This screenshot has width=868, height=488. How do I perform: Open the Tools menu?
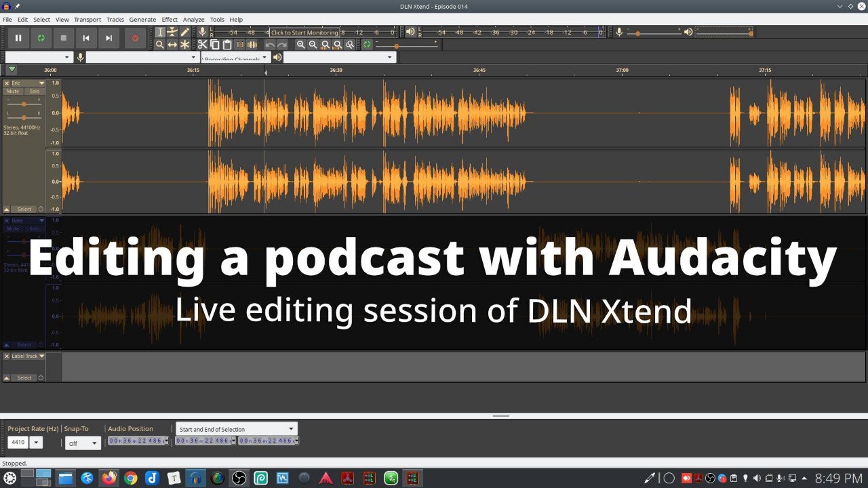pos(217,20)
